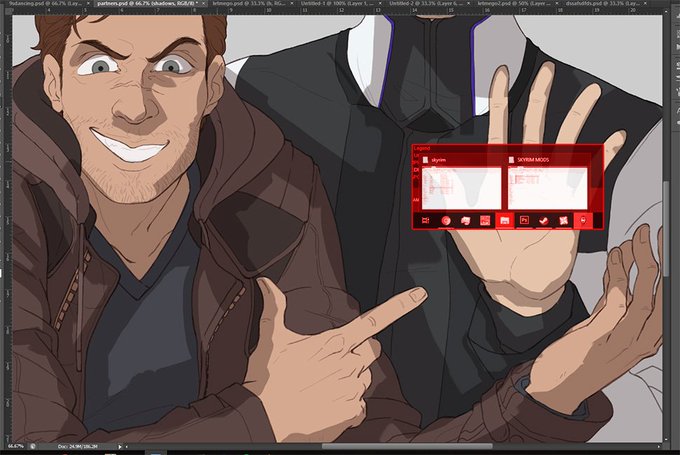Click the highlighted File Explorer taskbar icon
The height and width of the screenshot is (455, 680).
click(504, 220)
